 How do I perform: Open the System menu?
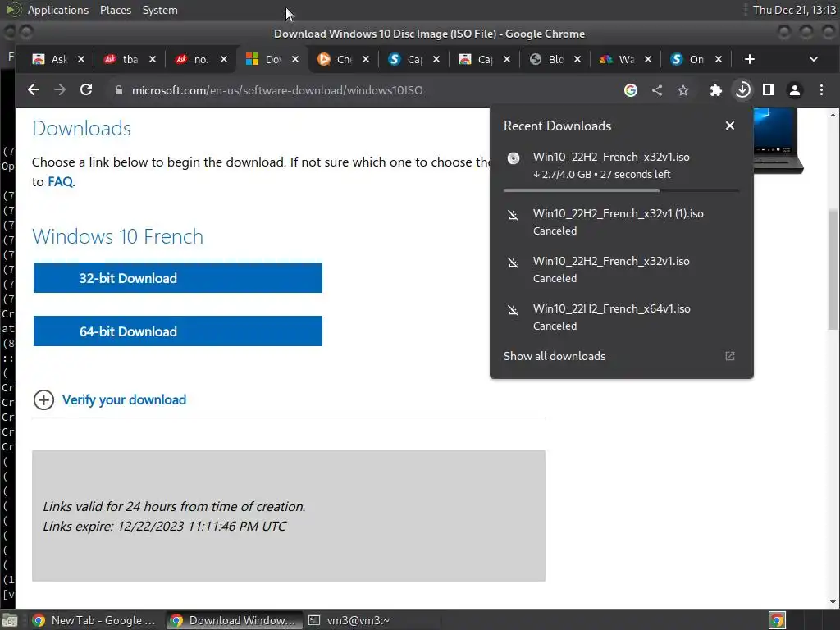(x=160, y=10)
